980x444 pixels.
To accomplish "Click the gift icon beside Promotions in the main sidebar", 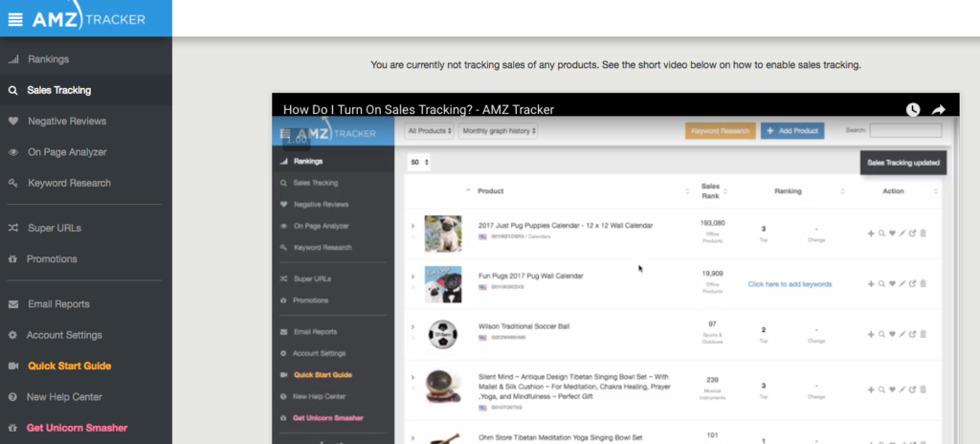I will pos(13,259).
